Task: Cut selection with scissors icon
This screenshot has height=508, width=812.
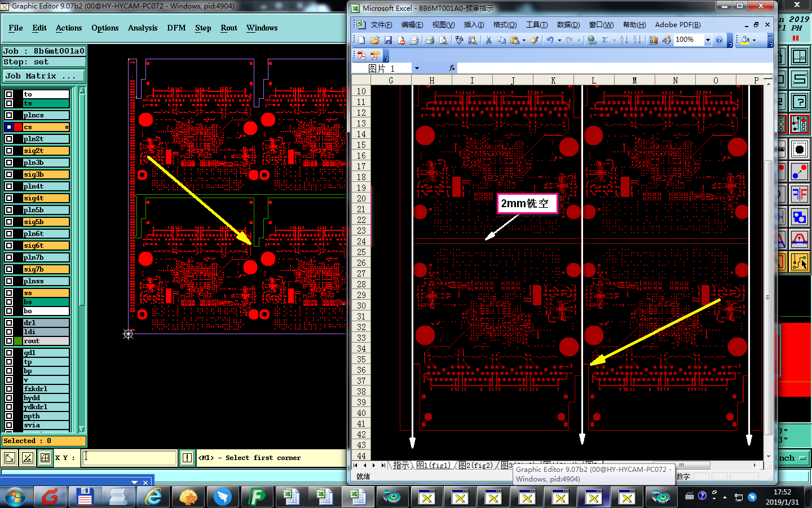Action: (x=488, y=40)
